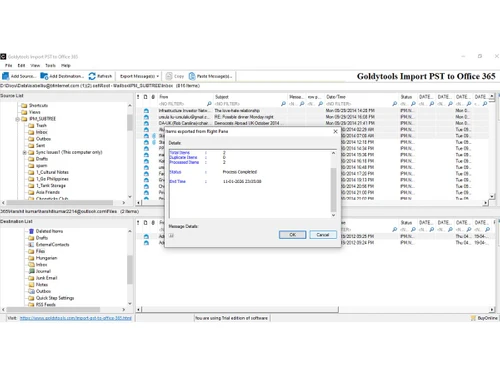
Task: Click the Add Destination toolbar icon
Action: coord(44,76)
